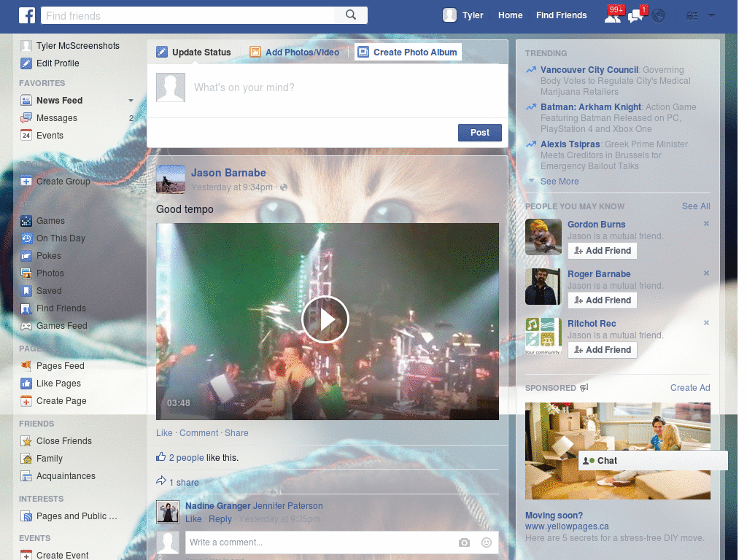The height and width of the screenshot is (560, 747).
Task: Click the Photos sidebar icon
Action: (x=26, y=273)
